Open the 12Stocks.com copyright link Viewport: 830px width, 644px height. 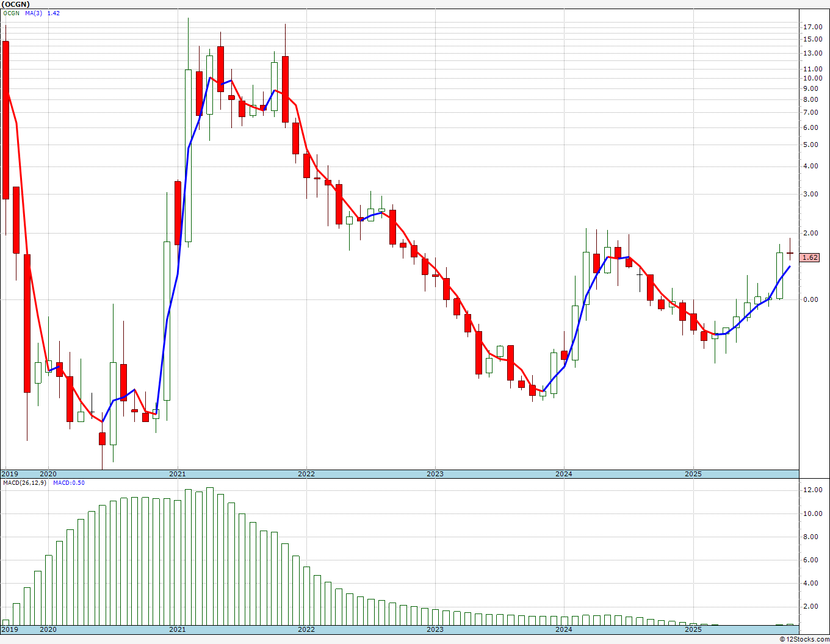[x=804, y=639]
